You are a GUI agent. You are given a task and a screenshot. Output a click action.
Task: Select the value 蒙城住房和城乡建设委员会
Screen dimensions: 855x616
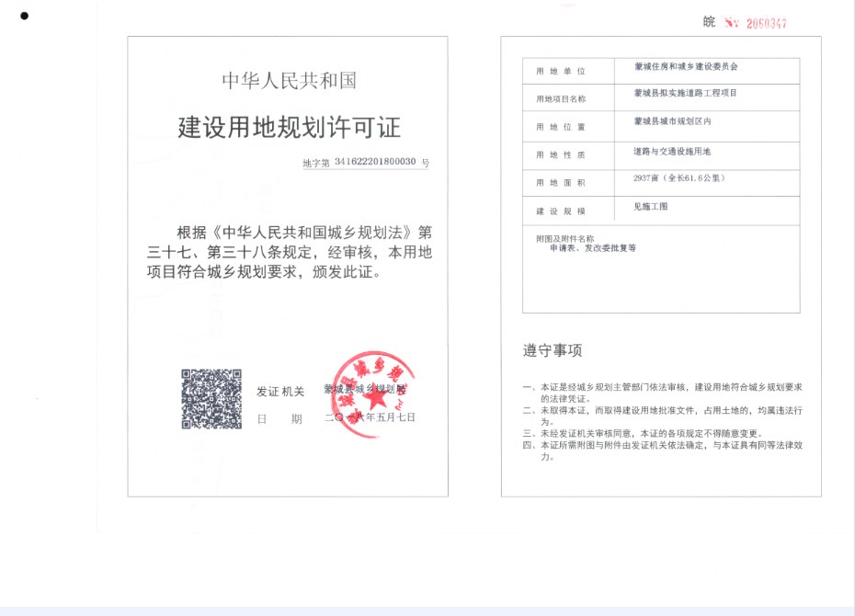click(x=686, y=66)
